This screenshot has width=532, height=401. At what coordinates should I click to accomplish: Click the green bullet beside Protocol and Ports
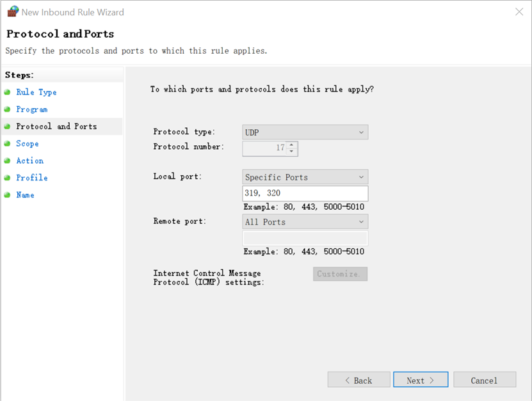[7, 127]
